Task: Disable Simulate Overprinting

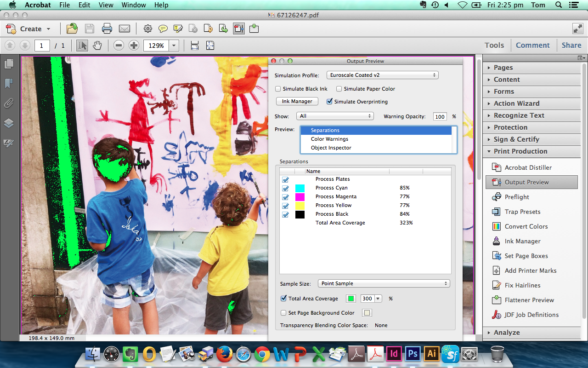Action: [329, 102]
